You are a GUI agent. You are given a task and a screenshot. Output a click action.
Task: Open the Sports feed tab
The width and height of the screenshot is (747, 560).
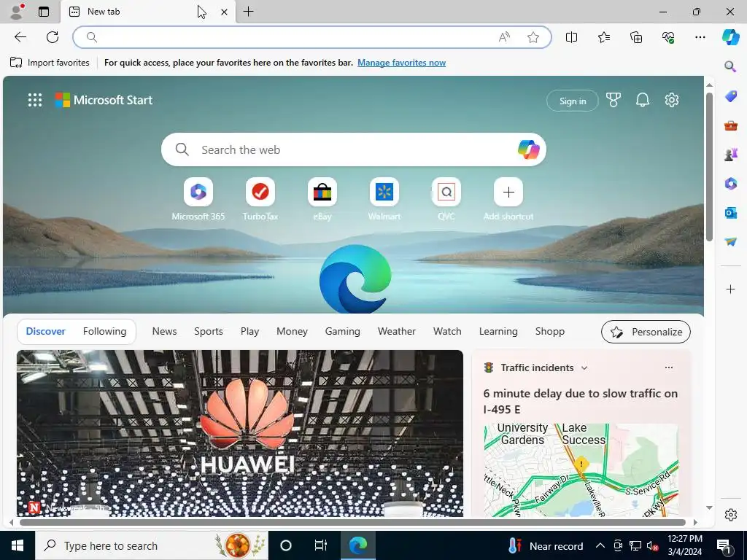point(208,332)
